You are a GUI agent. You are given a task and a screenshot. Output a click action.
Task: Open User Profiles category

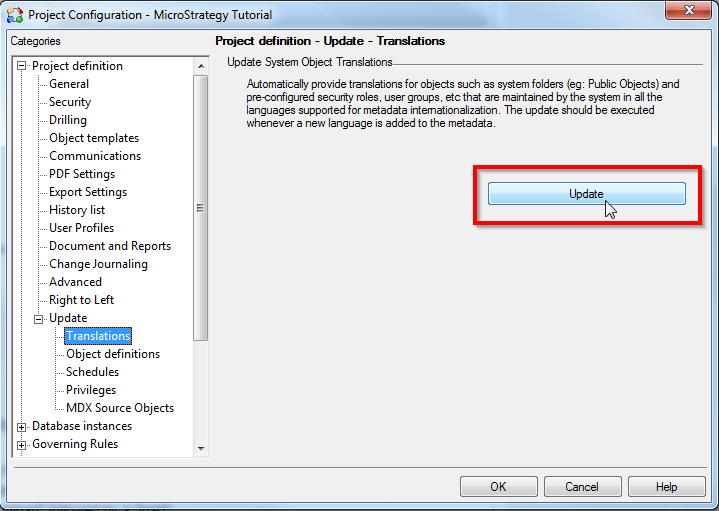point(82,228)
